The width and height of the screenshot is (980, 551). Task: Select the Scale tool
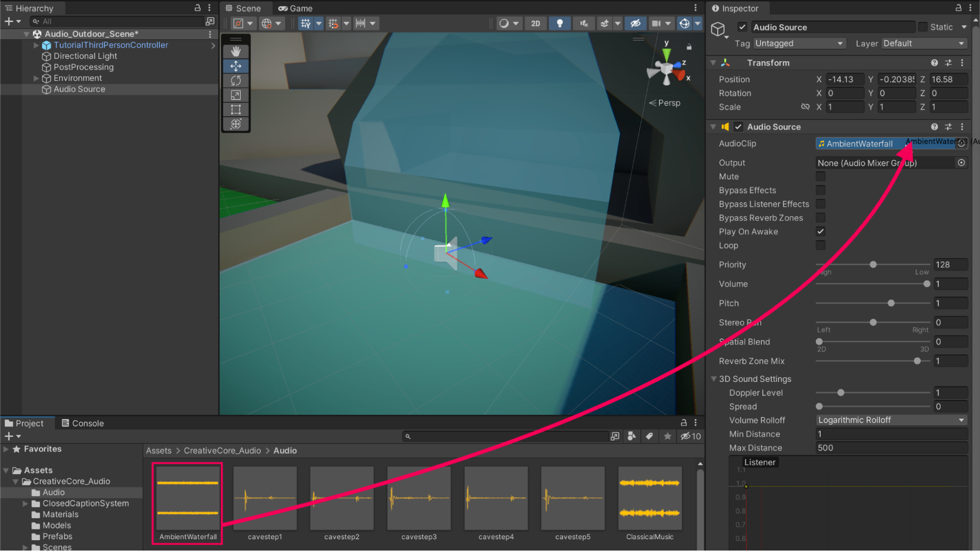point(236,95)
